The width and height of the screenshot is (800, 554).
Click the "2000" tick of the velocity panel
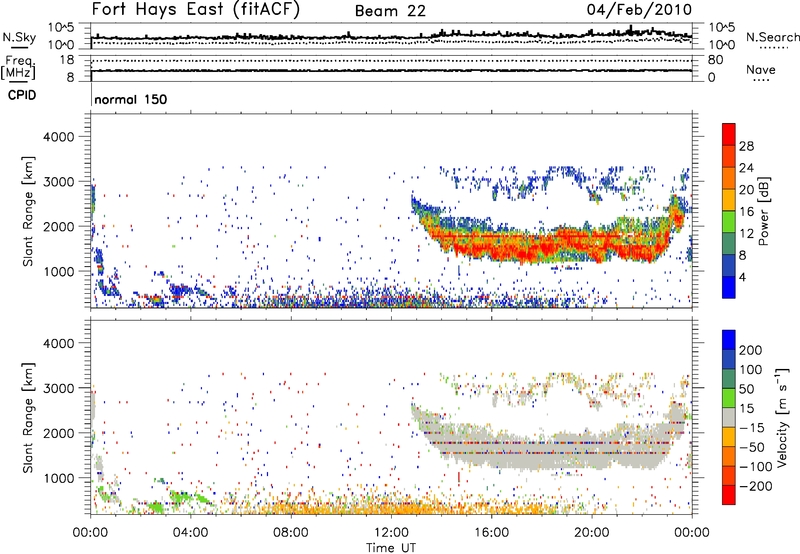click(59, 433)
